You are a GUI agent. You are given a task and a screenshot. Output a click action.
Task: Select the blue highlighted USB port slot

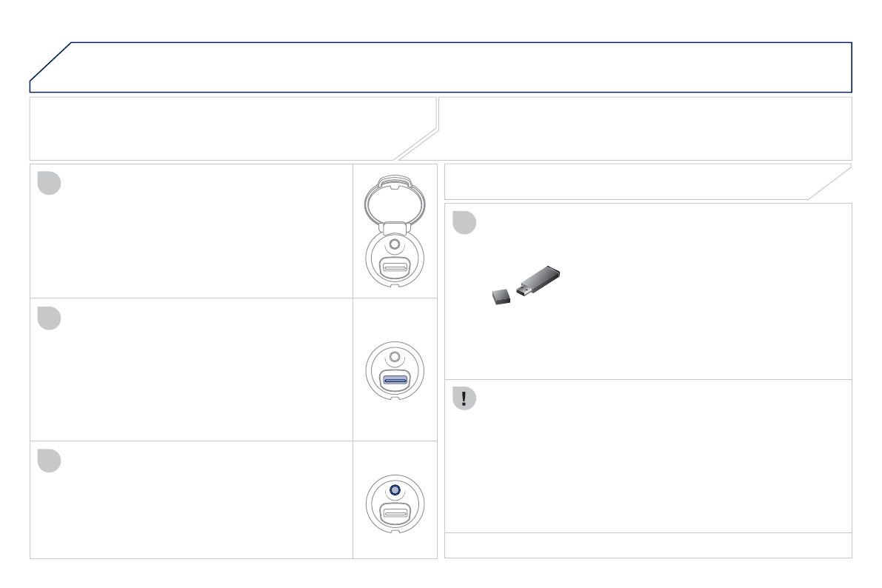pos(394,380)
